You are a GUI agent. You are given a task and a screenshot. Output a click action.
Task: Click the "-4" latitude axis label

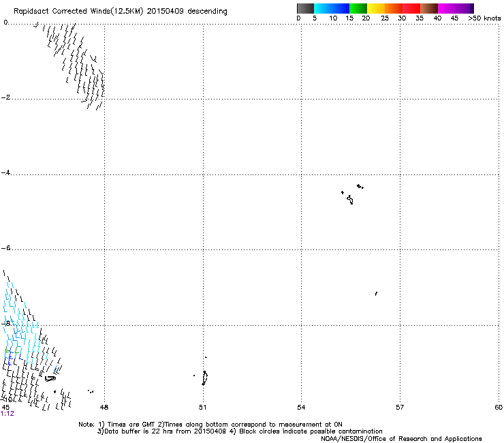(x=5, y=172)
